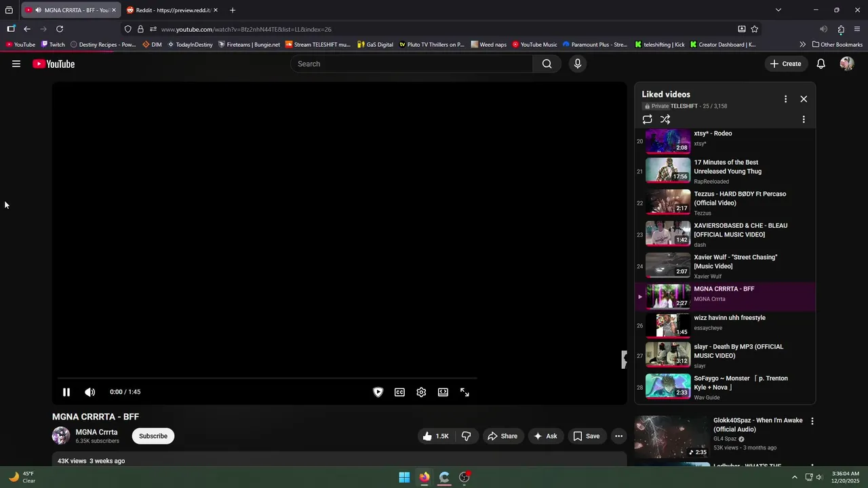Bookmark this page with the star
868x488 pixels.
755,29
